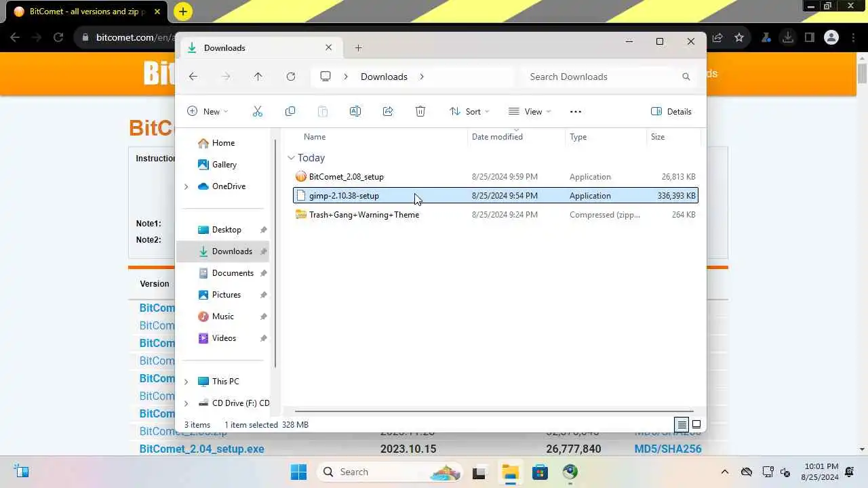Close the Downloads tab
This screenshot has height=488, width=868.
tap(329, 47)
